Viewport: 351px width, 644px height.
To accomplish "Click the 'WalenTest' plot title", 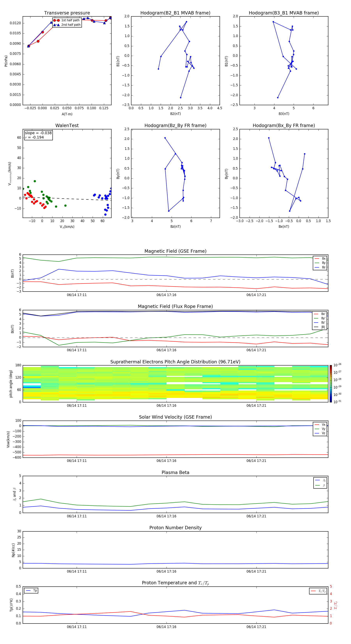I will tap(67, 125).
